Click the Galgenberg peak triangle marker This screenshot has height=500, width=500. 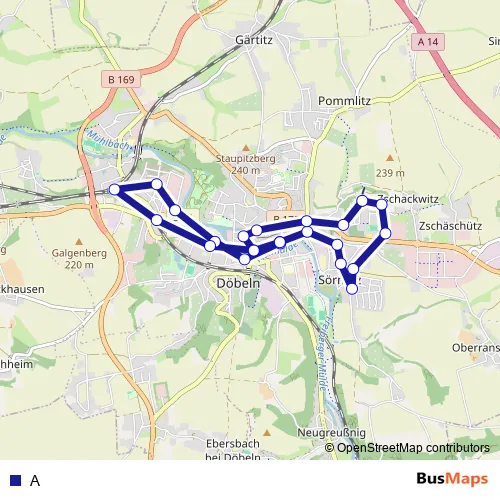[x=79, y=241]
